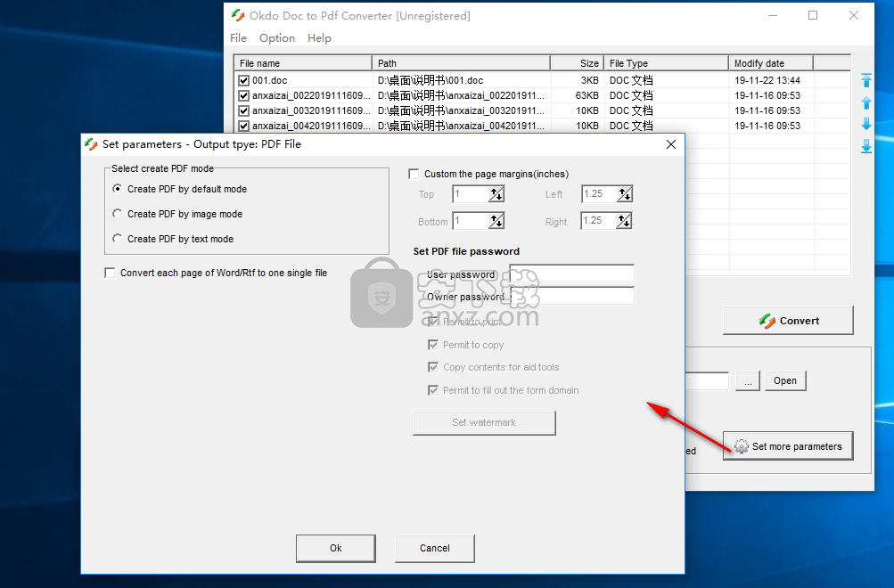Adjust Right margin spinner arrows
894x588 pixels.
(624, 221)
